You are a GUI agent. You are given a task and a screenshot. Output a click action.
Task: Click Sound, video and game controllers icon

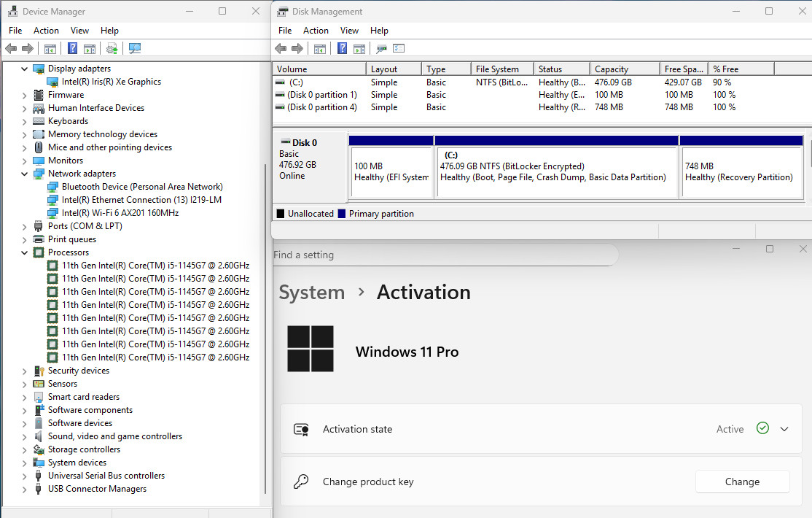(39, 436)
